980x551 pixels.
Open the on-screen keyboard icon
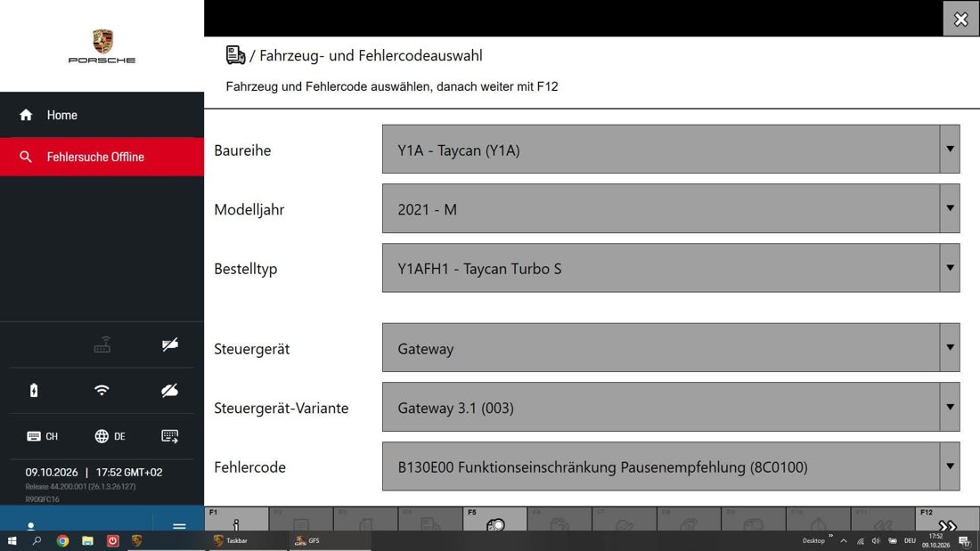pos(170,436)
